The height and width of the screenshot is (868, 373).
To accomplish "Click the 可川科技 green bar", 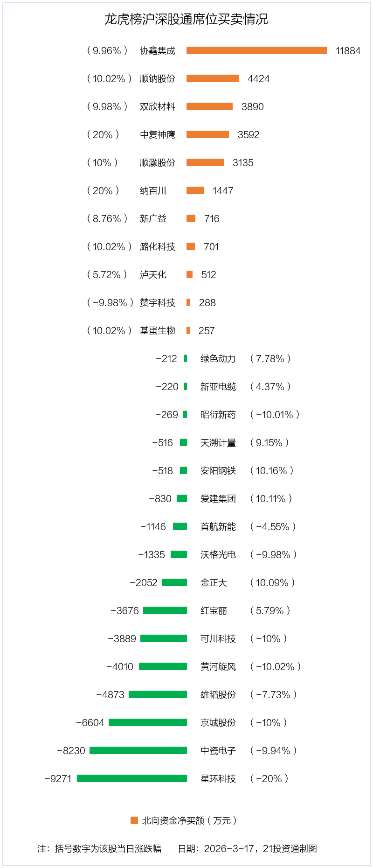I will (x=164, y=638).
